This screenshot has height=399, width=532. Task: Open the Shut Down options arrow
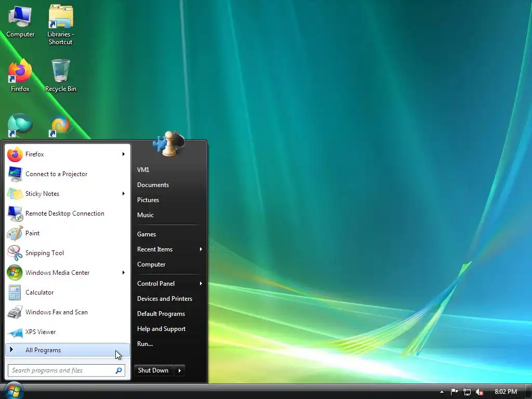pyautogui.click(x=179, y=370)
